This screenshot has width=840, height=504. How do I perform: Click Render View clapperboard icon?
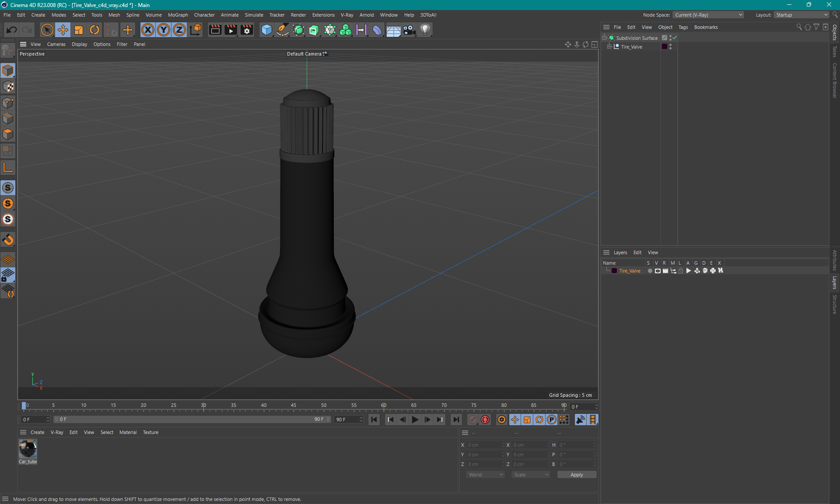(x=215, y=30)
